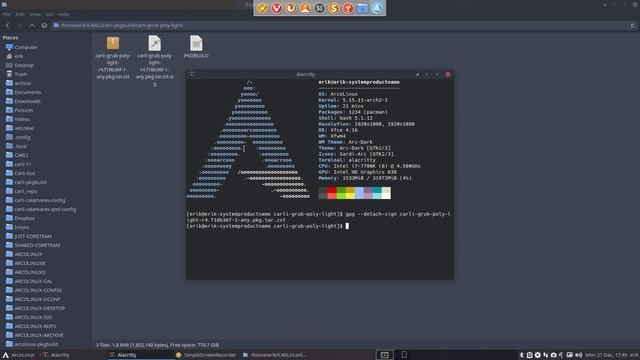
Task: Click the first workspace switcher box
Action: click(x=384, y=355)
